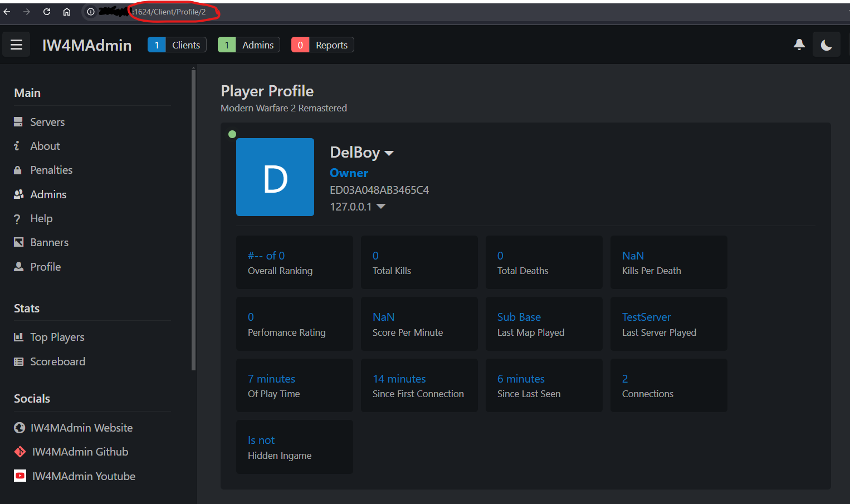
Task: Click the browser address bar URL
Action: point(169,12)
